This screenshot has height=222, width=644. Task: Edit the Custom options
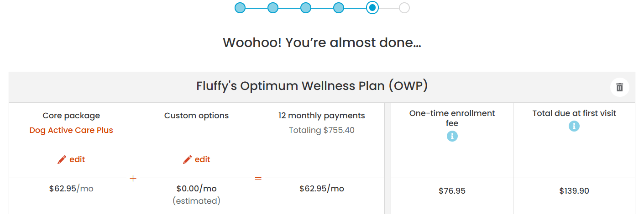(197, 159)
